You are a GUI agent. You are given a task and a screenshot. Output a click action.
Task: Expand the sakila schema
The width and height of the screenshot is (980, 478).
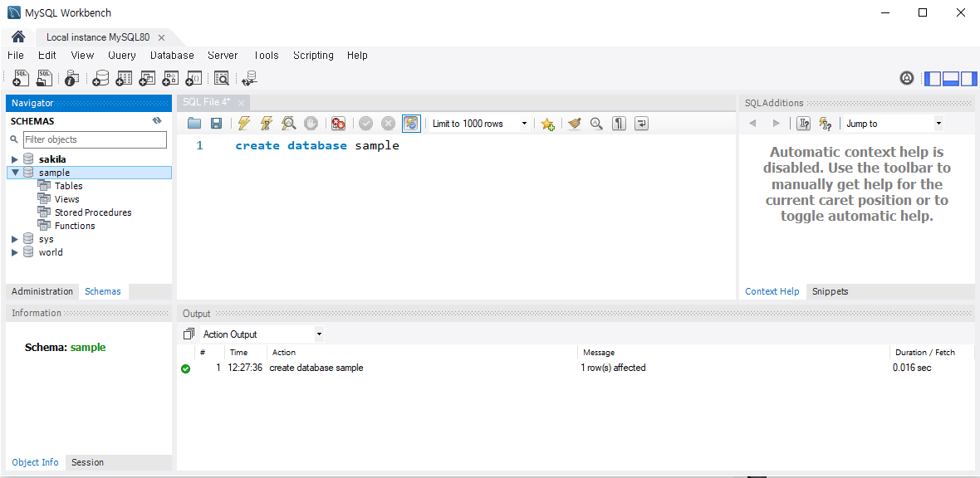pos(15,159)
